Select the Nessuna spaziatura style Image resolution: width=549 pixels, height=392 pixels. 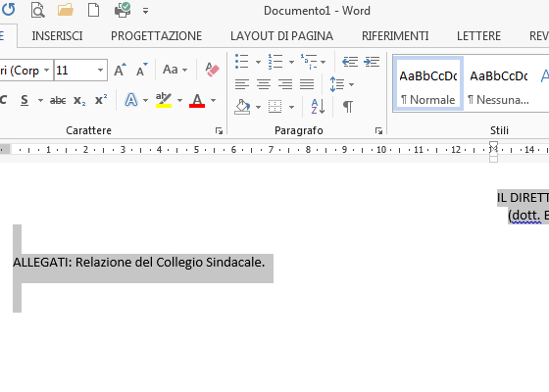point(498,84)
